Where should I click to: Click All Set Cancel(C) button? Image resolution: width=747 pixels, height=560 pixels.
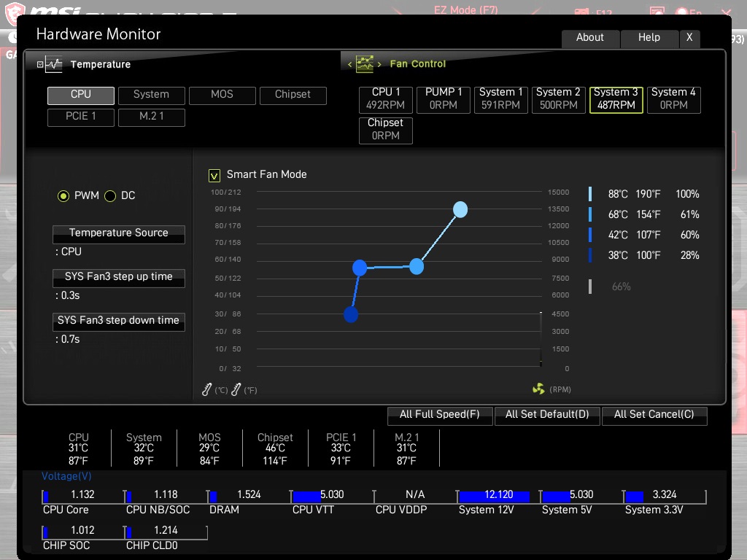tap(654, 415)
